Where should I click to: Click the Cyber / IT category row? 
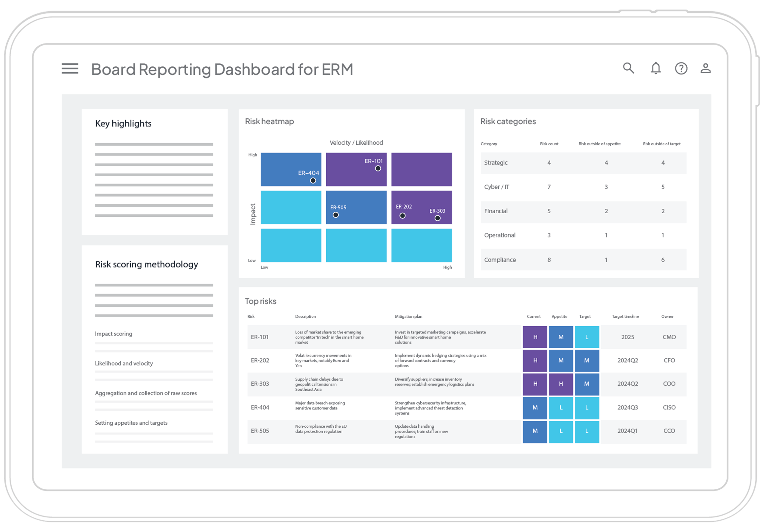pos(496,187)
